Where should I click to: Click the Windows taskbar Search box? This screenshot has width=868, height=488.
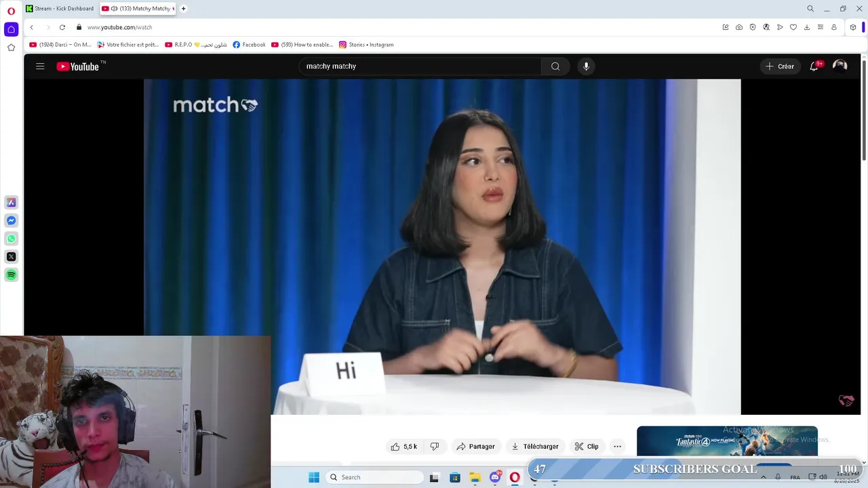pos(374,477)
